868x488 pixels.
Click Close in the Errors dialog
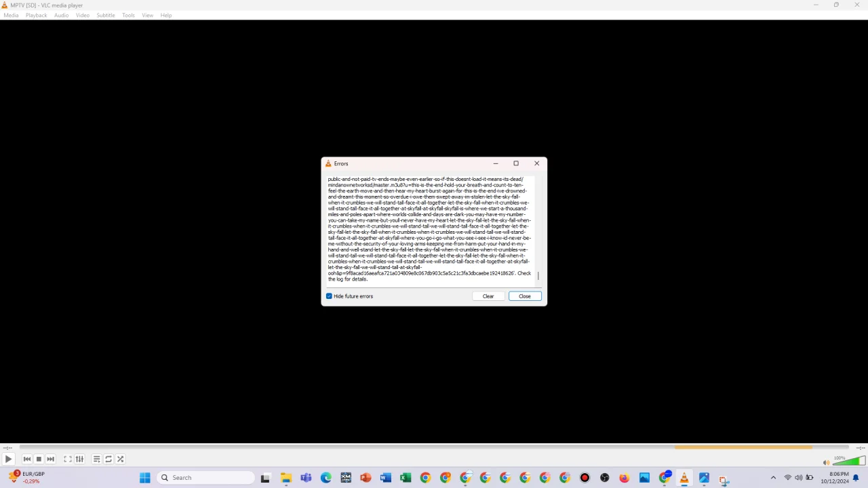[x=525, y=296]
